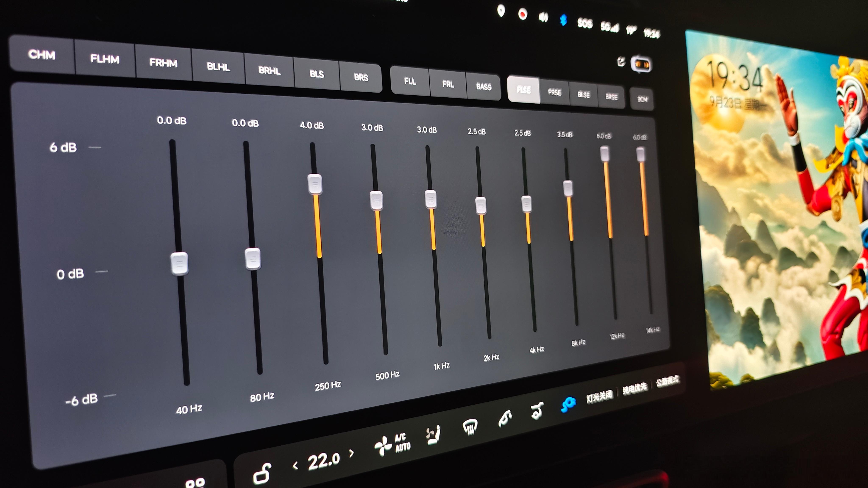
Task: Tap the A/C AUTO label
Action: [403, 442]
